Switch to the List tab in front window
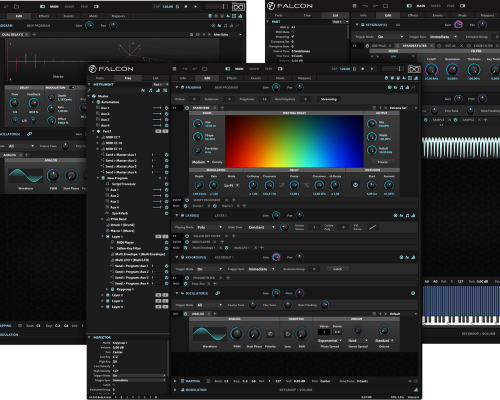Screen dimensions: 500x400 (x=155, y=78)
